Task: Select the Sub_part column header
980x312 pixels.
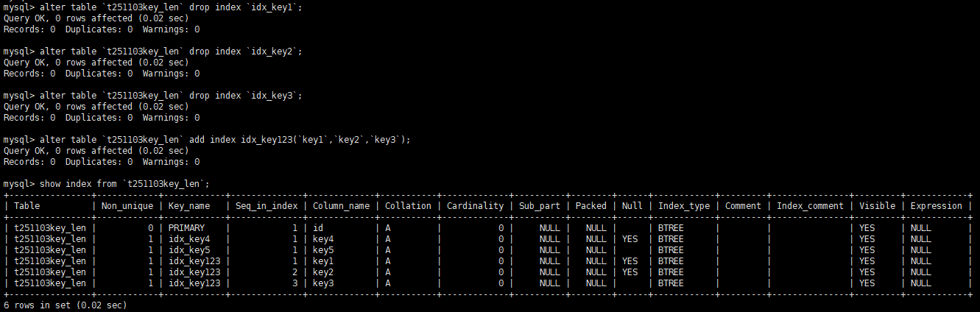Action: tap(539, 206)
